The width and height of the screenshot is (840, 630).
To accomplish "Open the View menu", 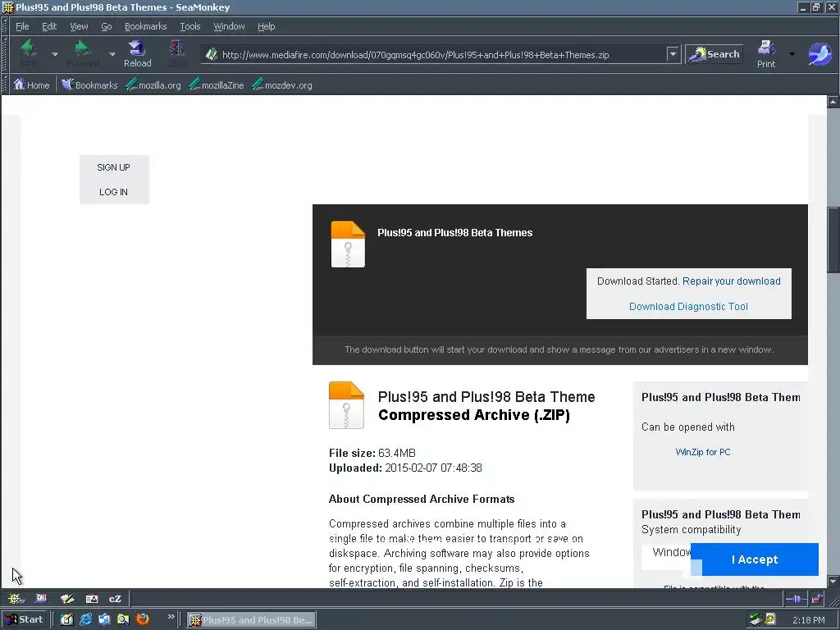I will (79, 26).
